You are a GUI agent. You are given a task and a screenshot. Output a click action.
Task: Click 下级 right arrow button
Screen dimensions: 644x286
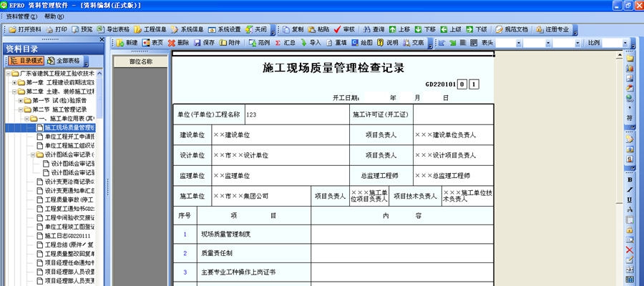476,29
